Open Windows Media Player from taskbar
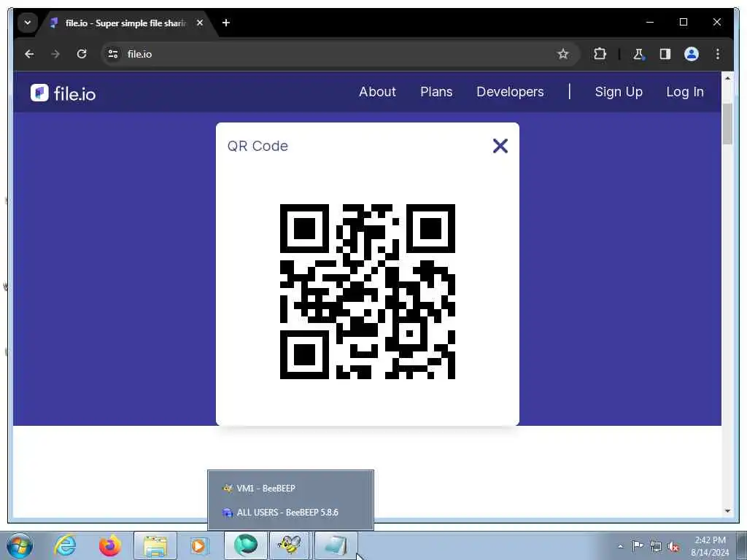This screenshot has width=747, height=560. 199,545
